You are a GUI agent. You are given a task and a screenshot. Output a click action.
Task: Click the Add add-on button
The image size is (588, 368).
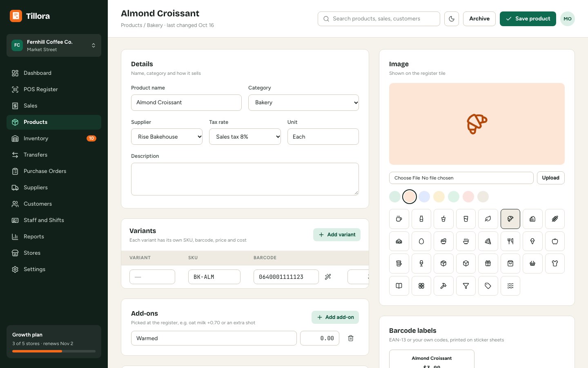pyautogui.click(x=335, y=317)
